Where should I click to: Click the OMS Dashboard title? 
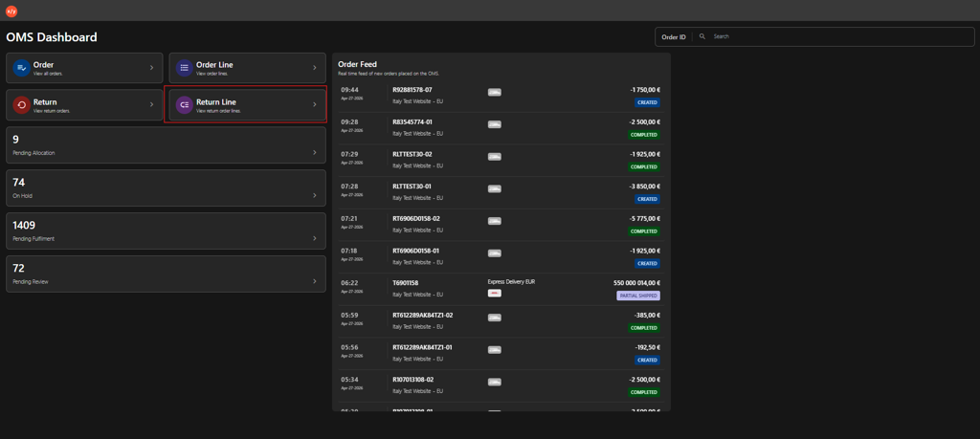(x=52, y=37)
